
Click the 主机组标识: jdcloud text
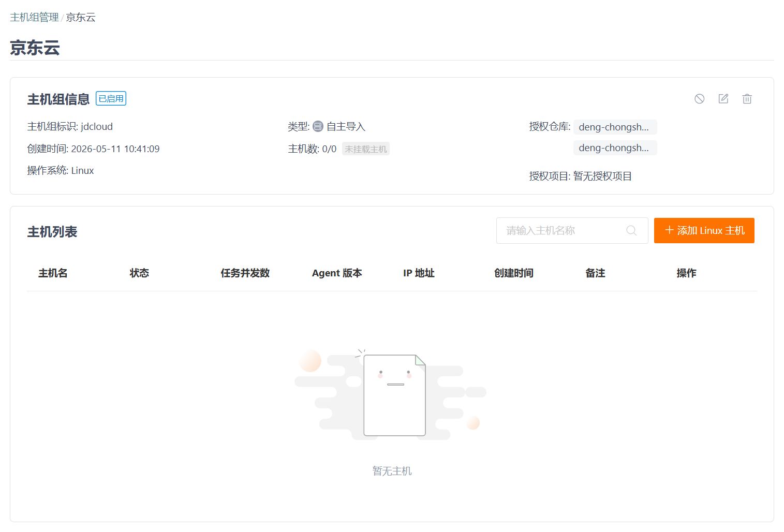pos(70,126)
